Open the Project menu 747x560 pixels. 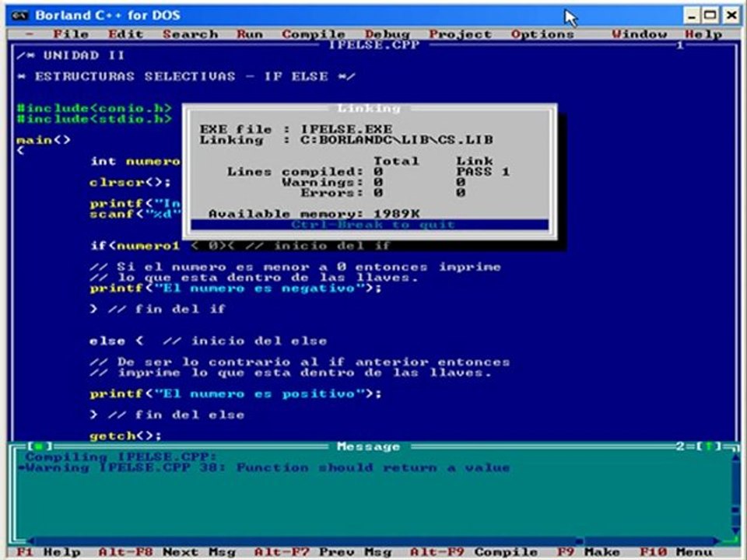coord(460,34)
